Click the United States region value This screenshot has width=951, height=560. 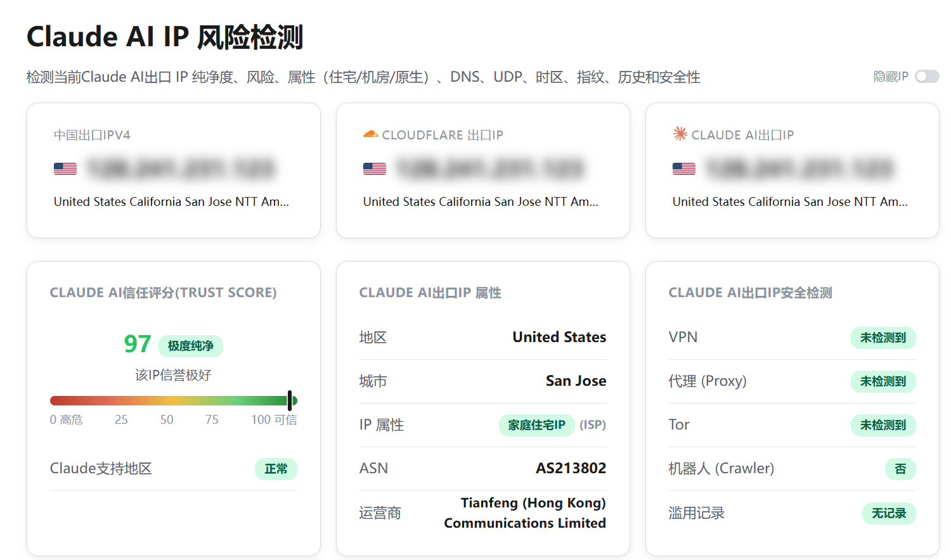coord(559,337)
